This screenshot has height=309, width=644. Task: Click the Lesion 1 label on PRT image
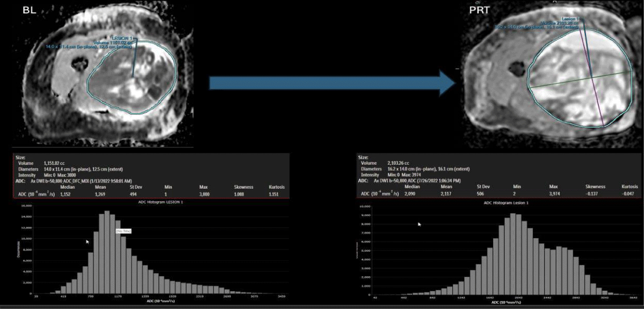point(570,19)
